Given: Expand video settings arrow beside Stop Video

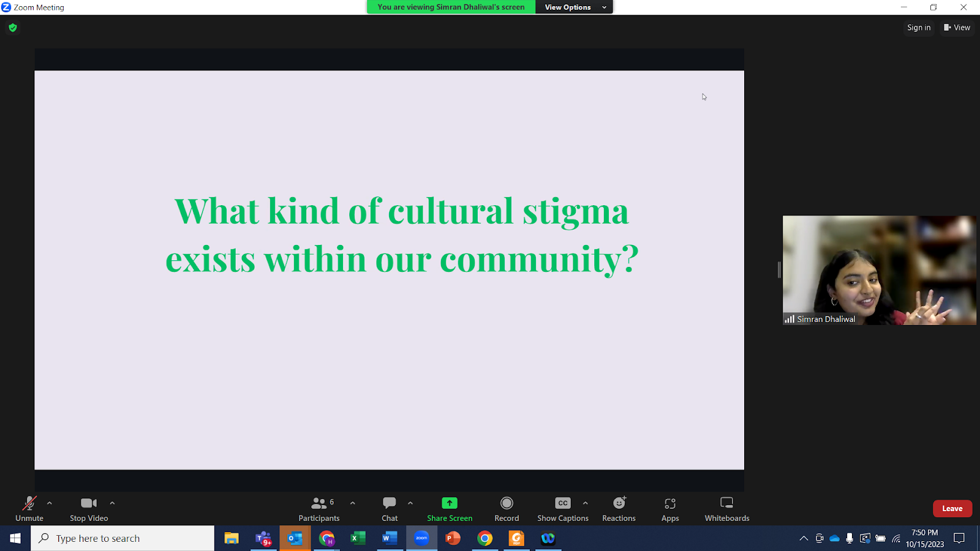Looking at the screenshot, I should (112, 503).
